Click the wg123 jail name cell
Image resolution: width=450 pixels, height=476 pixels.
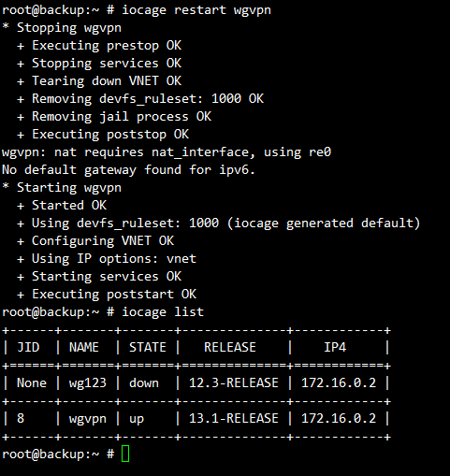[x=88, y=383]
